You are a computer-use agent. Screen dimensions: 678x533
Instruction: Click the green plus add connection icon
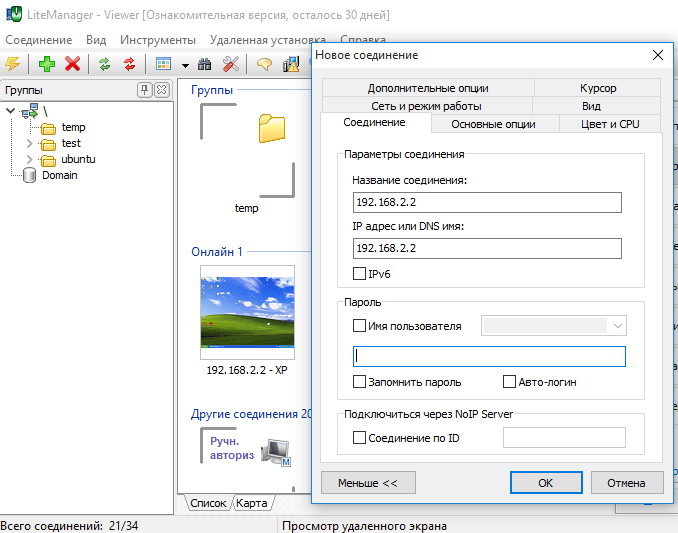(x=47, y=64)
